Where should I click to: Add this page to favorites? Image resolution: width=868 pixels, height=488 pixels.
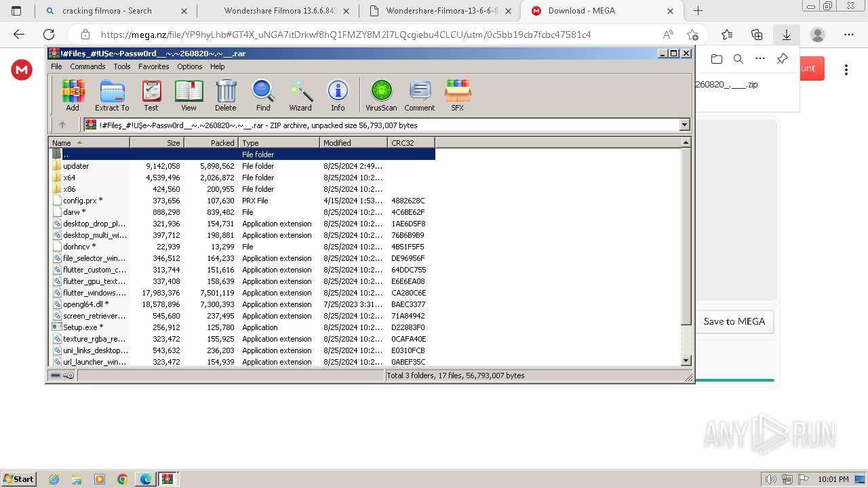(x=692, y=35)
